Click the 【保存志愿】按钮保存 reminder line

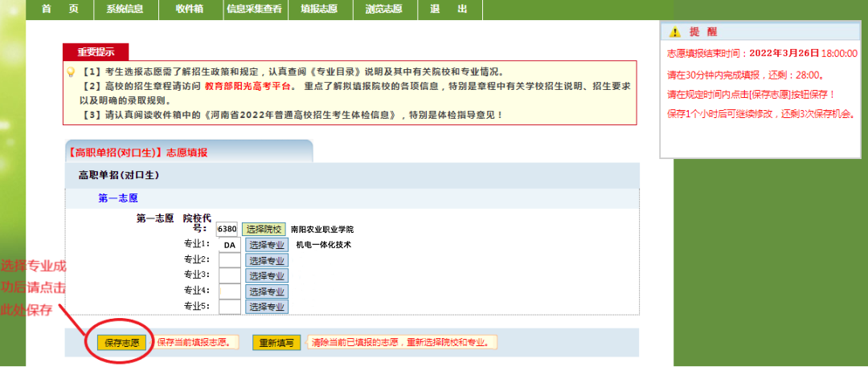coord(751,94)
